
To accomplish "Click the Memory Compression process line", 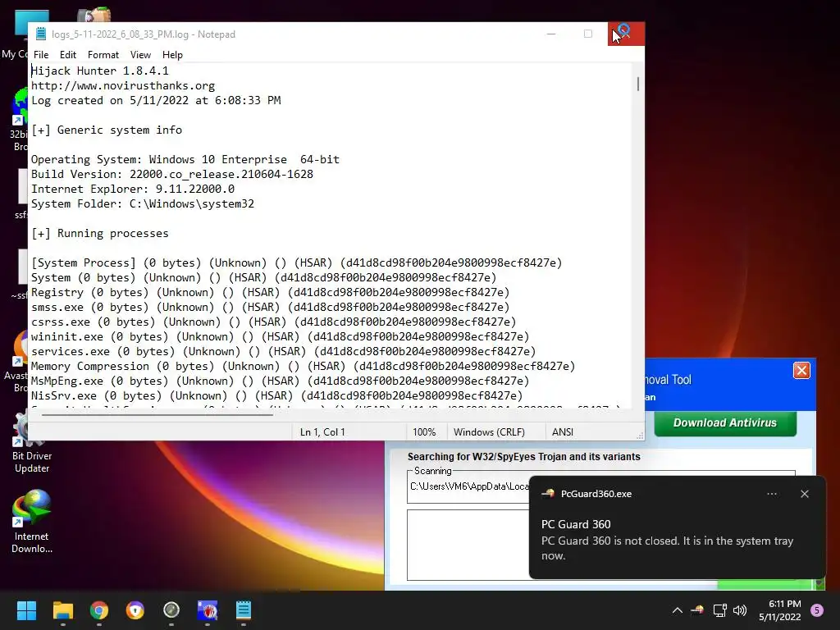I will (303, 367).
